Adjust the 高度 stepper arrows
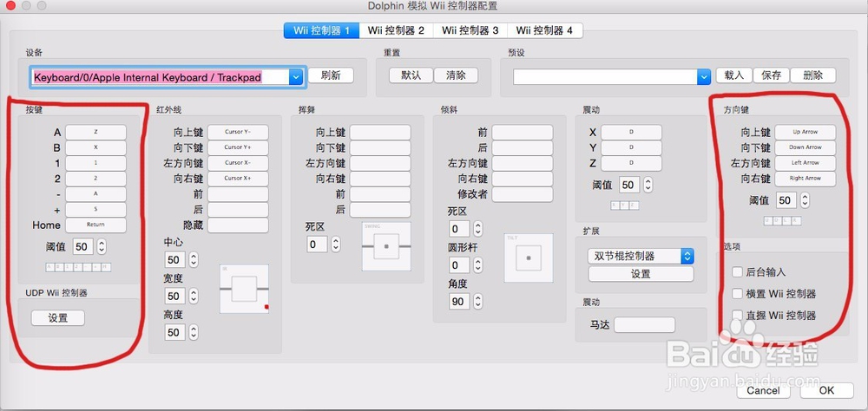Viewport: 868px width, 411px height. pos(194,332)
